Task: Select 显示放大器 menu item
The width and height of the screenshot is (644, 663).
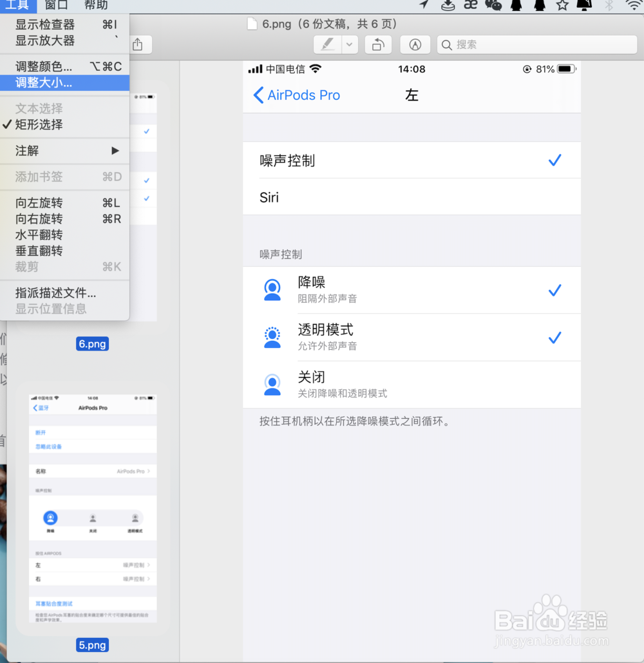Action: click(x=64, y=41)
